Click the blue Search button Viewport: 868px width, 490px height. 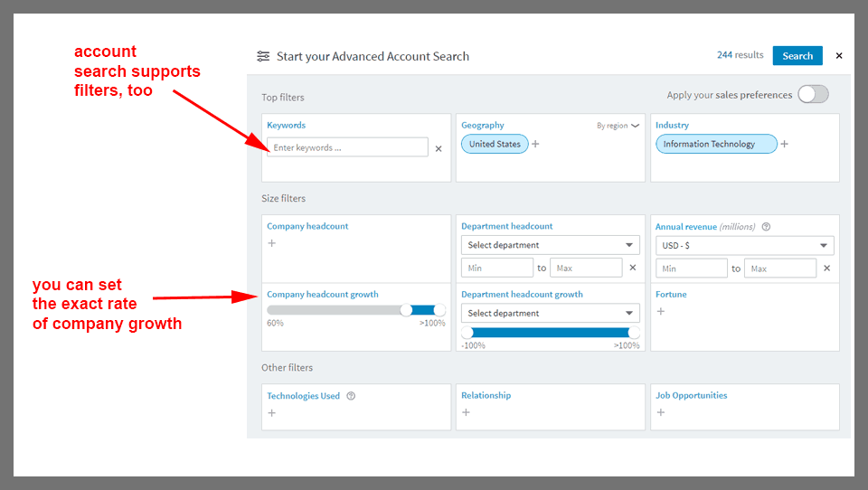797,56
